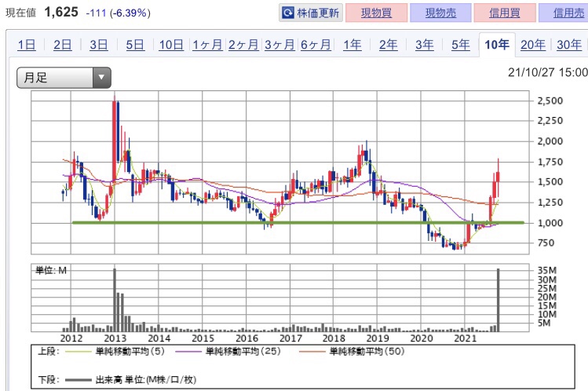
Task: Switch to the 2日 chart tab
Action: (x=63, y=45)
